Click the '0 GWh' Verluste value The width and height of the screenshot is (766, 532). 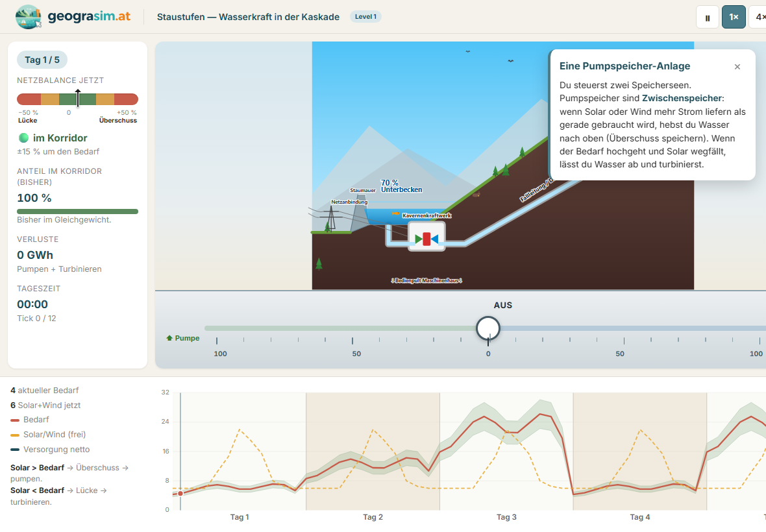click(35, 255)
